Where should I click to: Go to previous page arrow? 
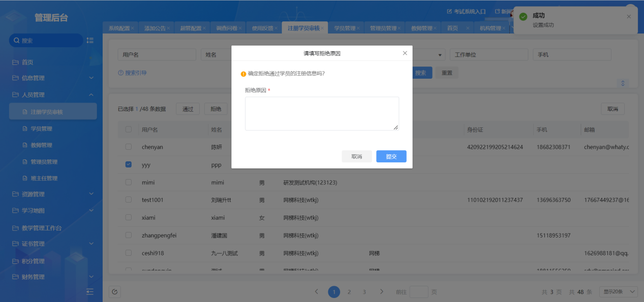click(317, 292)
